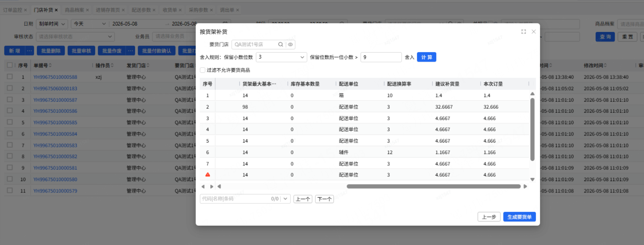Click the table's horizontal scrollbar
644x245 pixels.
pyautogui.click(x=434, y=187)
